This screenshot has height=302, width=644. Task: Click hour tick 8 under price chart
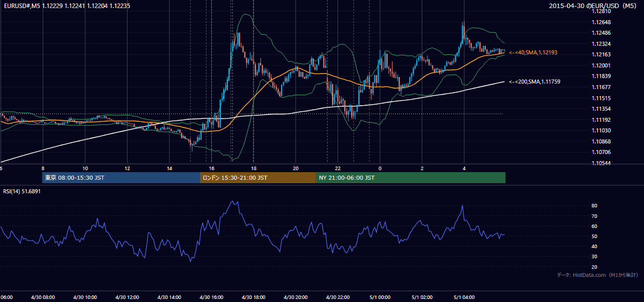[x=43, y=168]
